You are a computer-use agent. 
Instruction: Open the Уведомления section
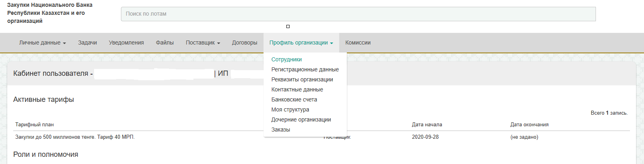126,43
